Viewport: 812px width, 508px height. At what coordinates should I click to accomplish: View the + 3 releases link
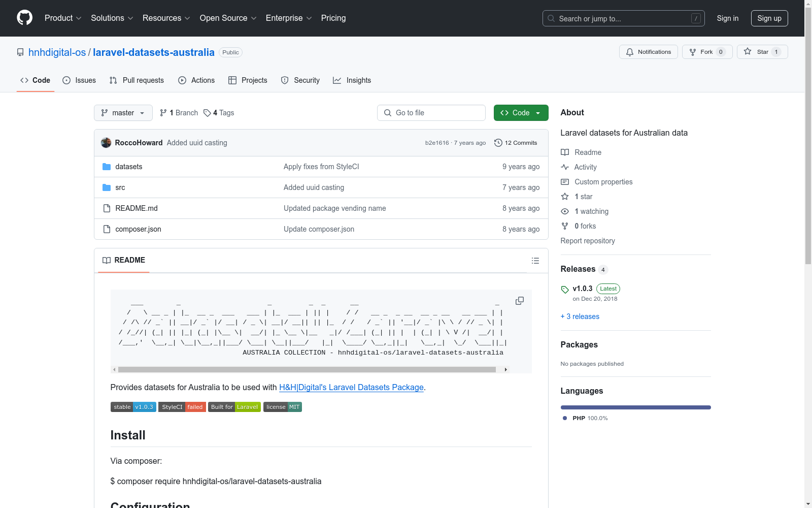pos(580,316)
